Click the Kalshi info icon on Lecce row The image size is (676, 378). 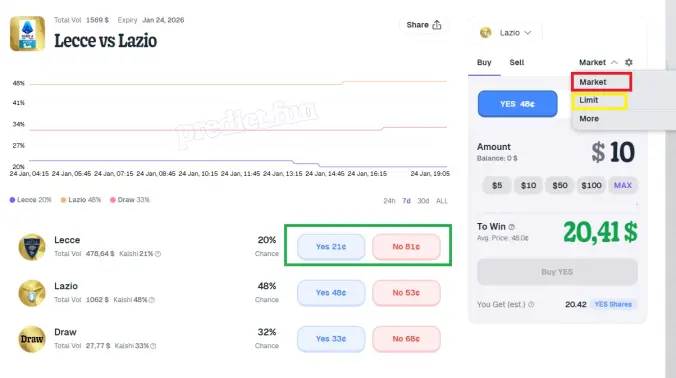[x=158, y=254]
